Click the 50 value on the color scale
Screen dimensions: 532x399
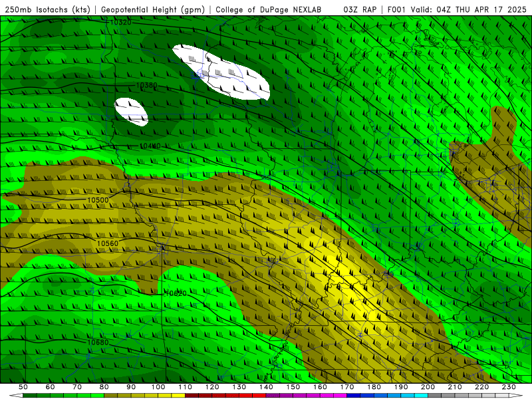tap(23, 387)
